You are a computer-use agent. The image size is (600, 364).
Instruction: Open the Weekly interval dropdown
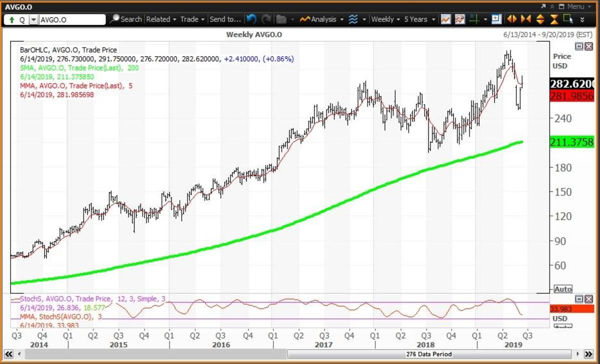coord(385,19)
